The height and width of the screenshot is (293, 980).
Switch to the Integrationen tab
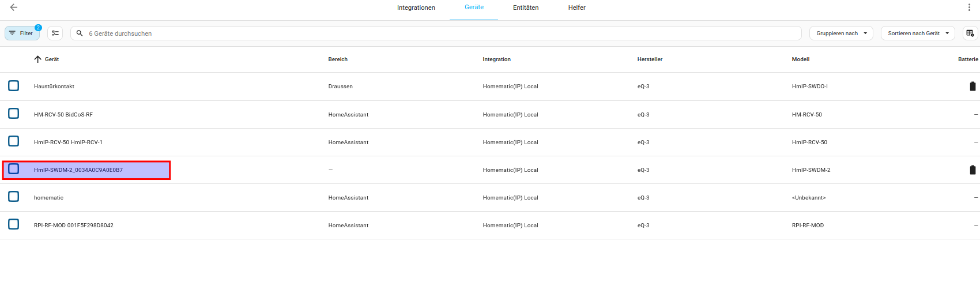(416, 8)
